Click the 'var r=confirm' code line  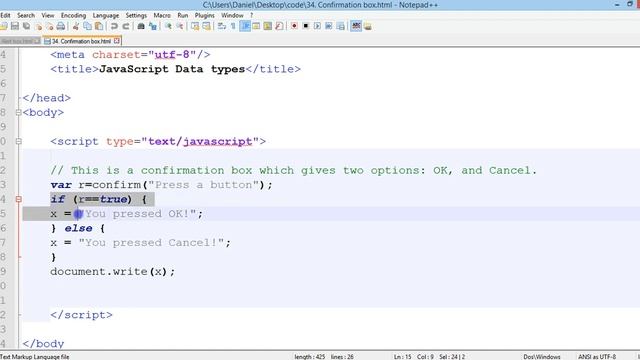tap(161, 185)
